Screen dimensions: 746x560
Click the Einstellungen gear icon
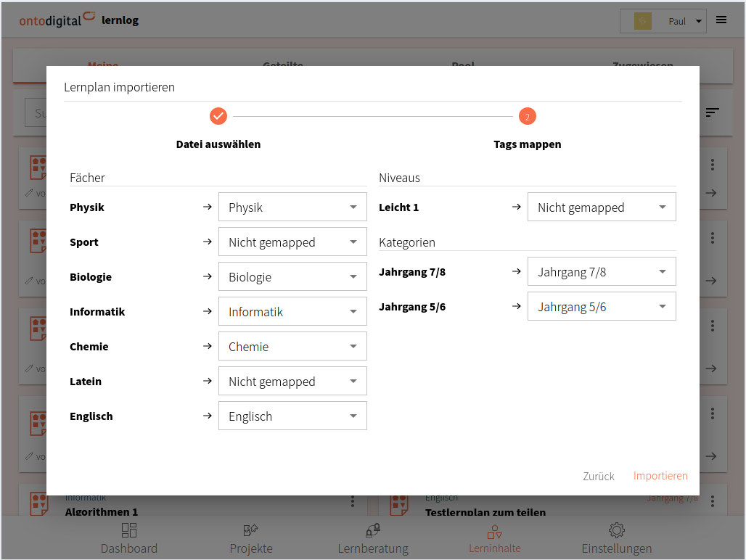[617, 530]
